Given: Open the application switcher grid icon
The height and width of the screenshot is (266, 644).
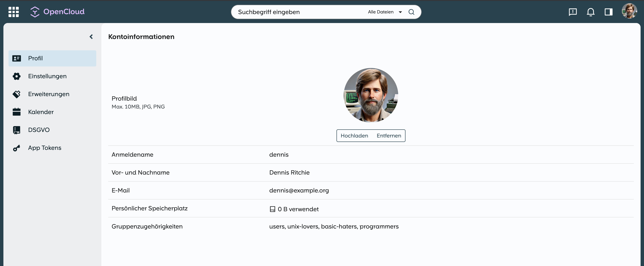Looking at the screenshot, I should (13, 12).
